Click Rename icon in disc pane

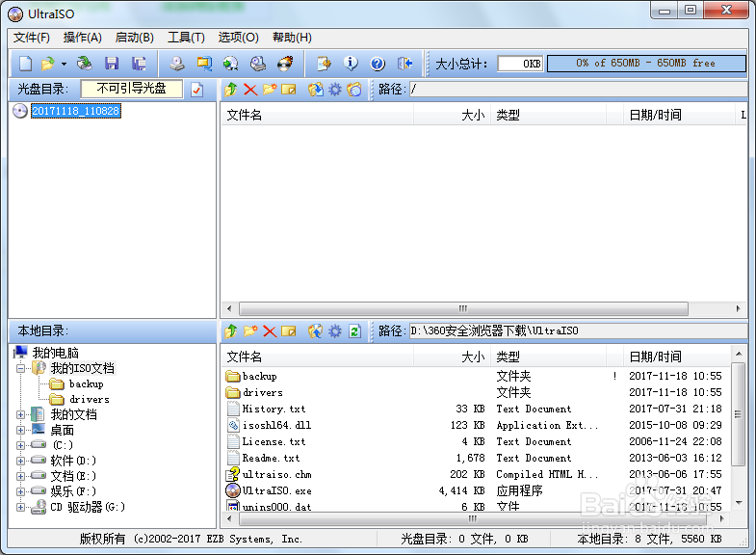pyautogui.click(x=288, y=90)
